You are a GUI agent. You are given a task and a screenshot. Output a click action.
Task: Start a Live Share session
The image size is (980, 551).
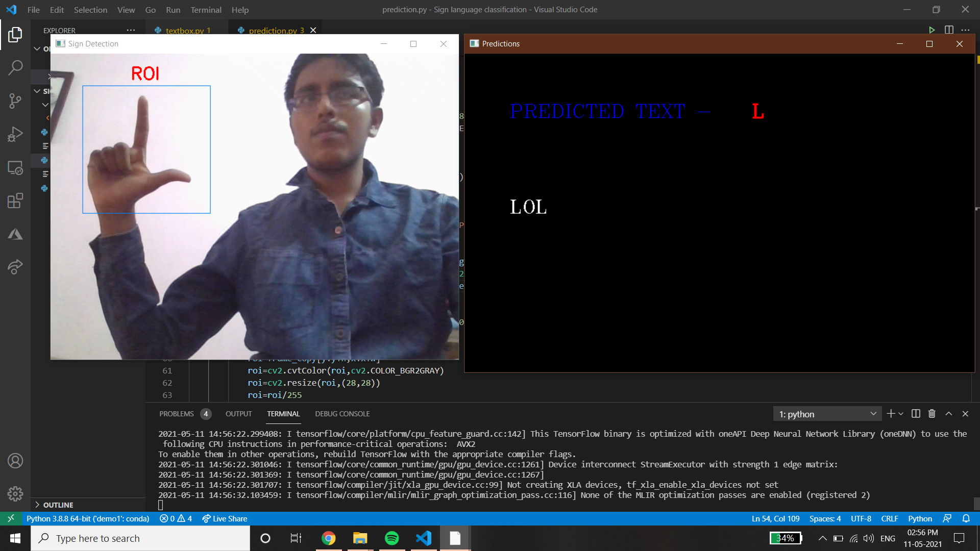point(225,518)
